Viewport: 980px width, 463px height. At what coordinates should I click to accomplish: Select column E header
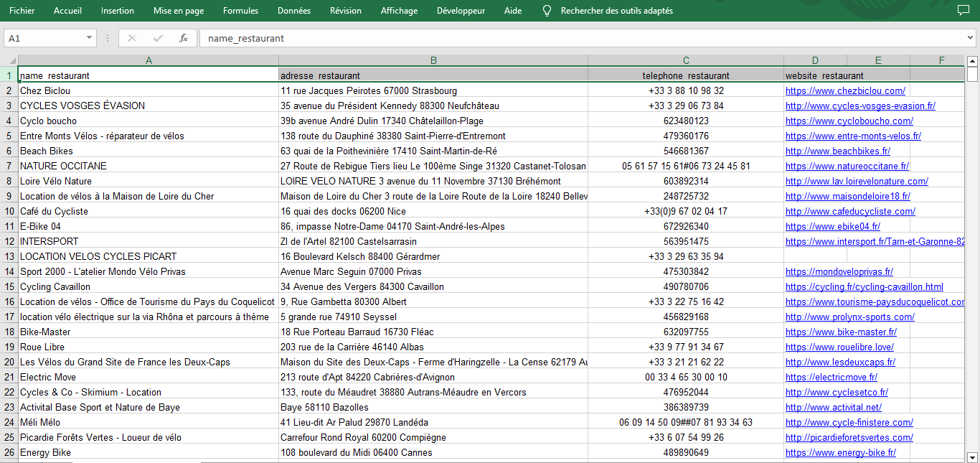pos(878,60)
